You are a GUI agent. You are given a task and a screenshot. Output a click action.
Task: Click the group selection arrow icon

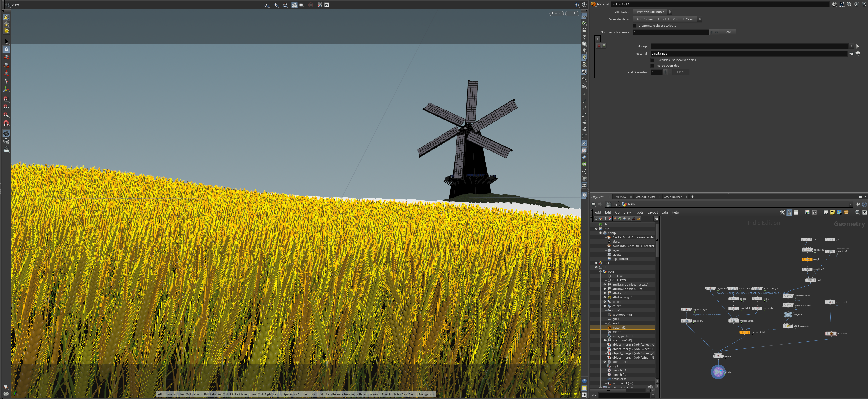point(858,47)
